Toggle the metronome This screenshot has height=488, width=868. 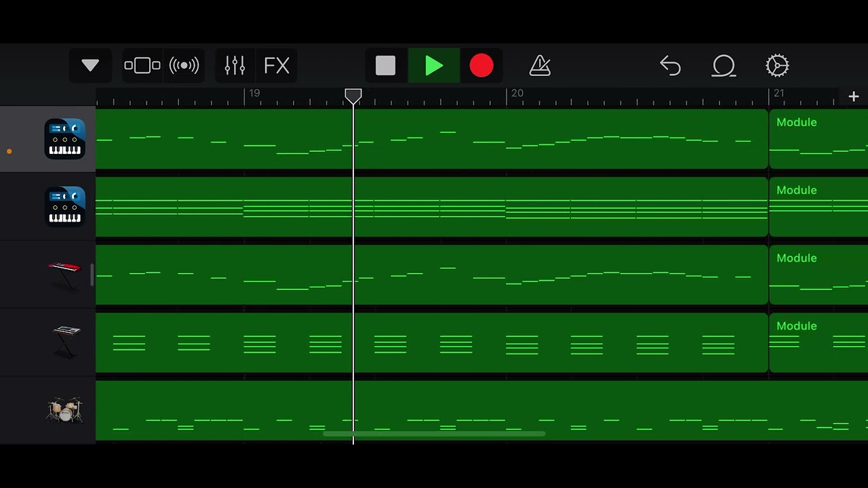tap(540, 66)
